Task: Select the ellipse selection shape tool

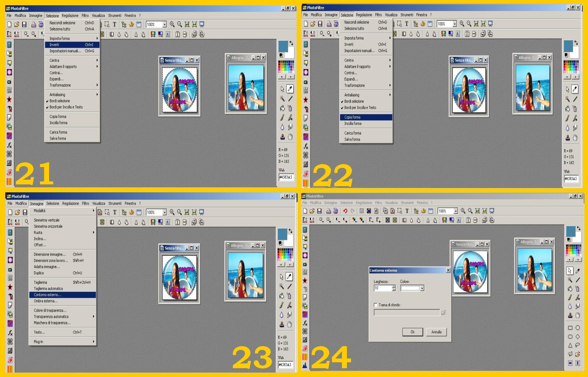Action: (x=578, y=328)
